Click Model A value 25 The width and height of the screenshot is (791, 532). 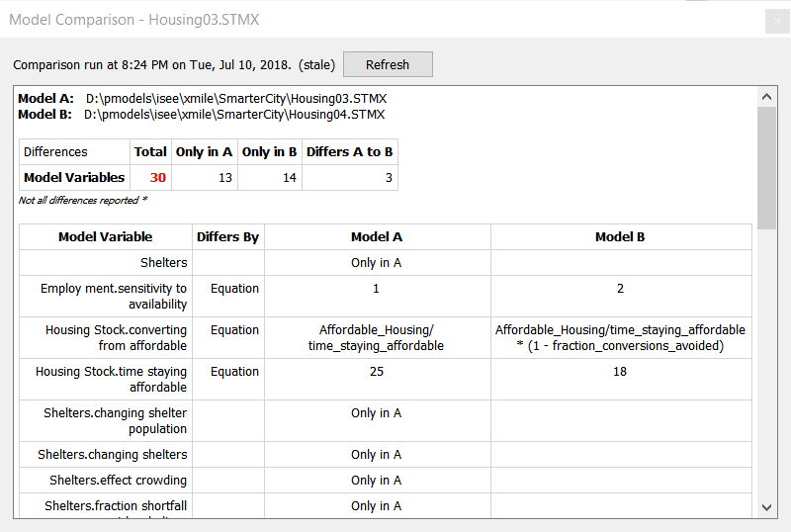tap(377, 372)
